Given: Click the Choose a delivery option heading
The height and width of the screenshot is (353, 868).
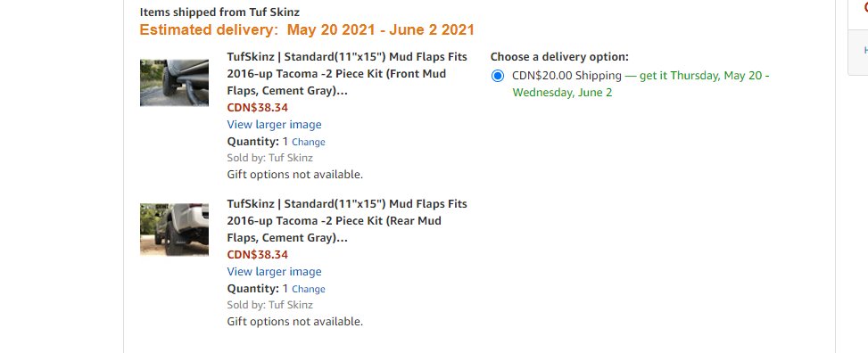Looking at the screenshot, I should 559,56.
